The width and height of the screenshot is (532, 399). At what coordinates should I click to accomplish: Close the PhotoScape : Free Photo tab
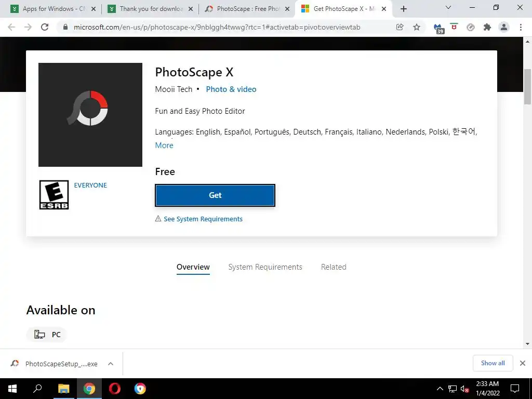(287, 9)
